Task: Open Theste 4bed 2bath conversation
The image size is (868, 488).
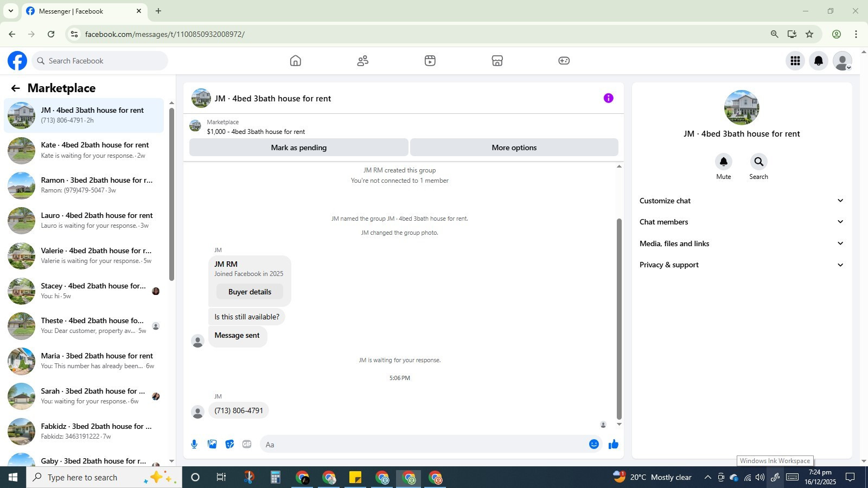Action: [84, 326]
